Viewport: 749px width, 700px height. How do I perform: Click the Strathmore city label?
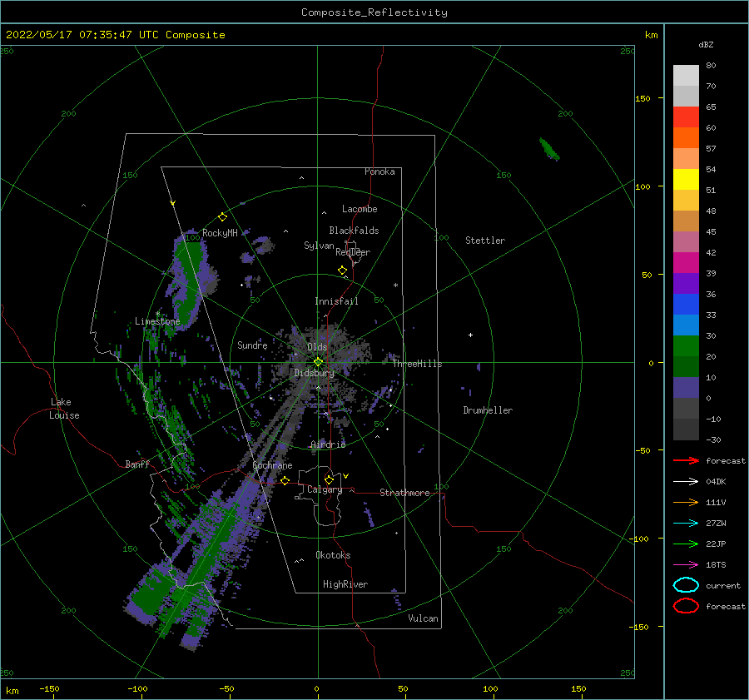coord(404,493)
